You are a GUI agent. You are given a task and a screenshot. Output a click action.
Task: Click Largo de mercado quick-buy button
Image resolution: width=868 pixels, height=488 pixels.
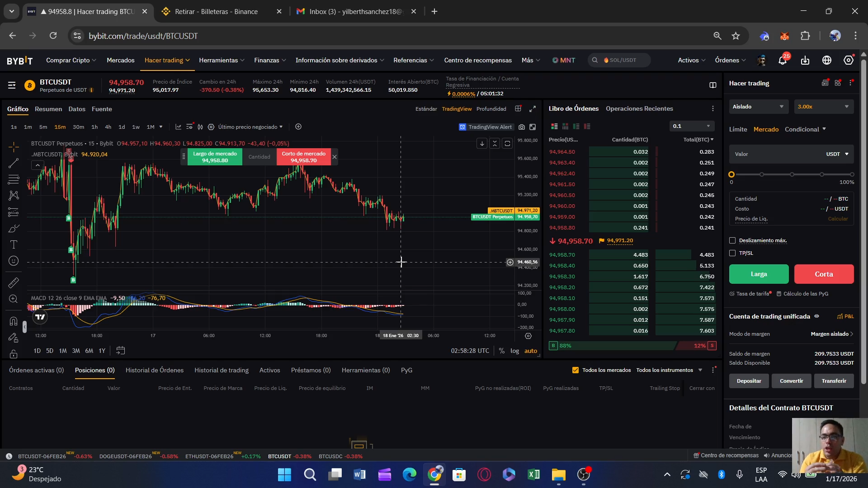click(215, 157)
